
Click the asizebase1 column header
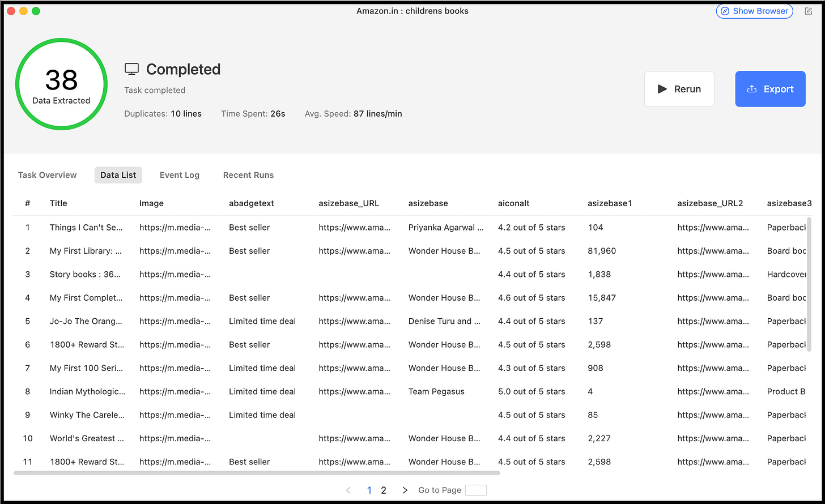pos(610,203)
